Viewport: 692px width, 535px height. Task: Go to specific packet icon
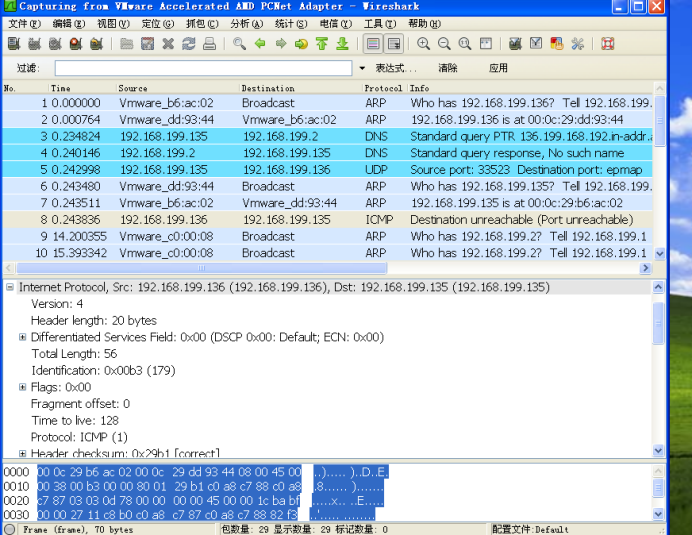(x=301, y=44)
